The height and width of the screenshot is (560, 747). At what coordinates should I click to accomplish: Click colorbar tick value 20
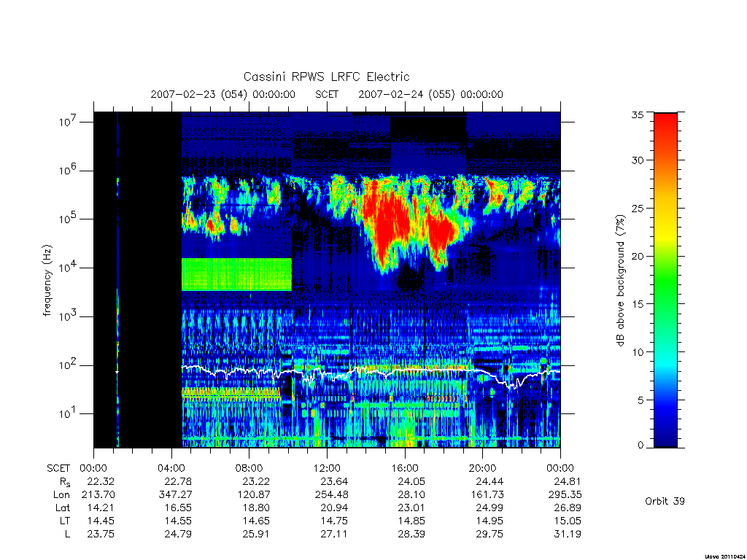point(637,256)
